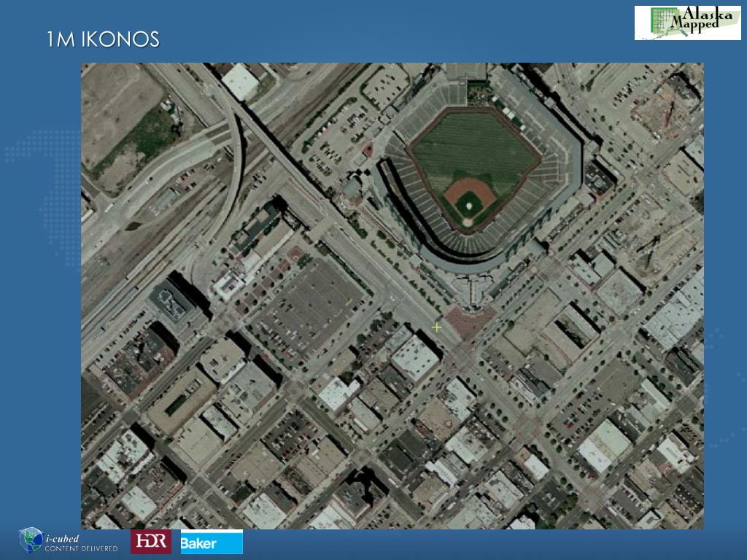747x560 pixels.
Task: Click the yellow crosshair marker on the map
Action: 436,327
